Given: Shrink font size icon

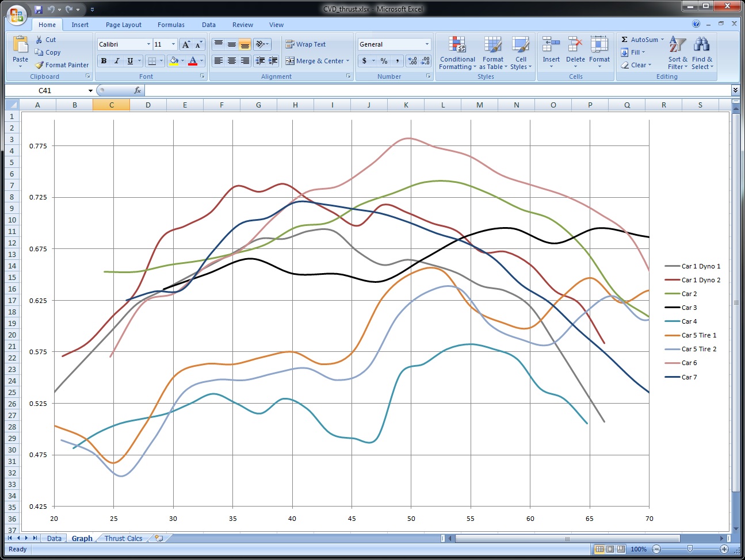Looking at the screenshot, I should 198,44.
